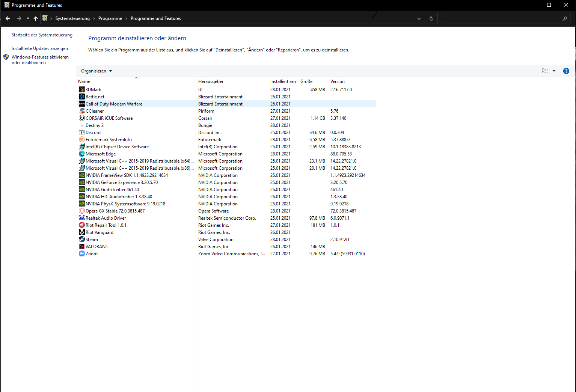Click NVIDIA PhysX-Systemsoftware icon
The width and height of the screenshot is (576, 392).
pos(81,204)
